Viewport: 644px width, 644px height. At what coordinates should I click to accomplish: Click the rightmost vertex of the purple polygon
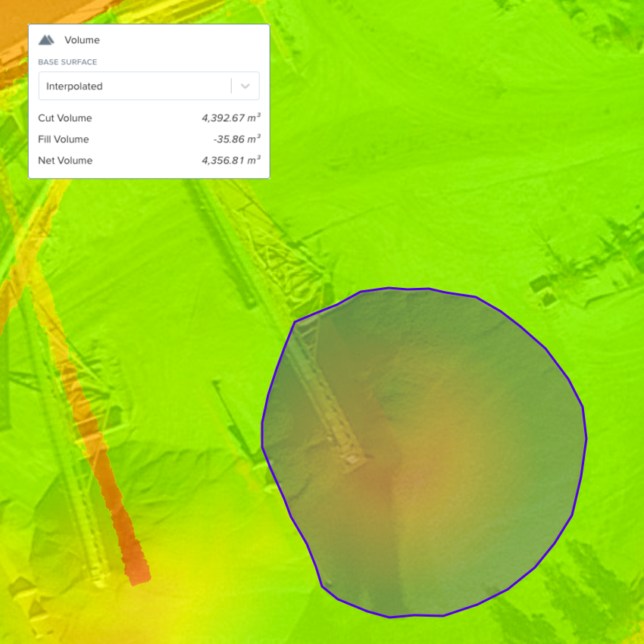[x=586, y=438]
